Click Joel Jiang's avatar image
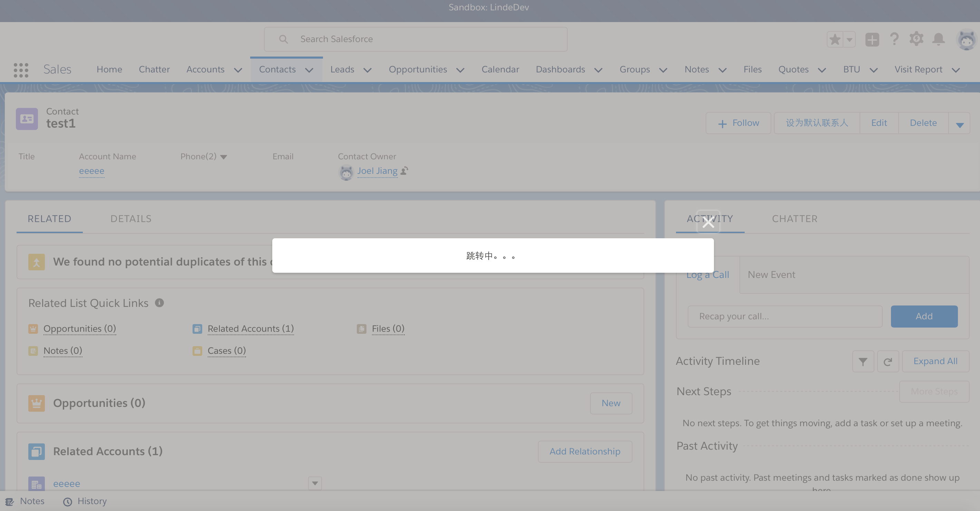The height and width of the screenshot is (511, 980). click(346, 173)
